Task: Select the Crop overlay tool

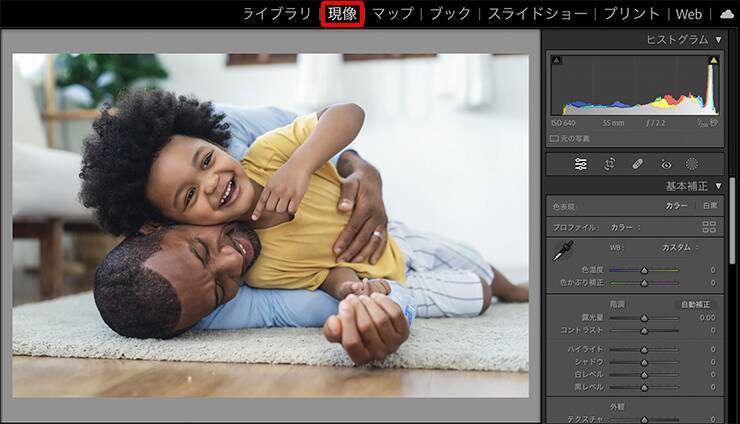Action: (609, 164)
